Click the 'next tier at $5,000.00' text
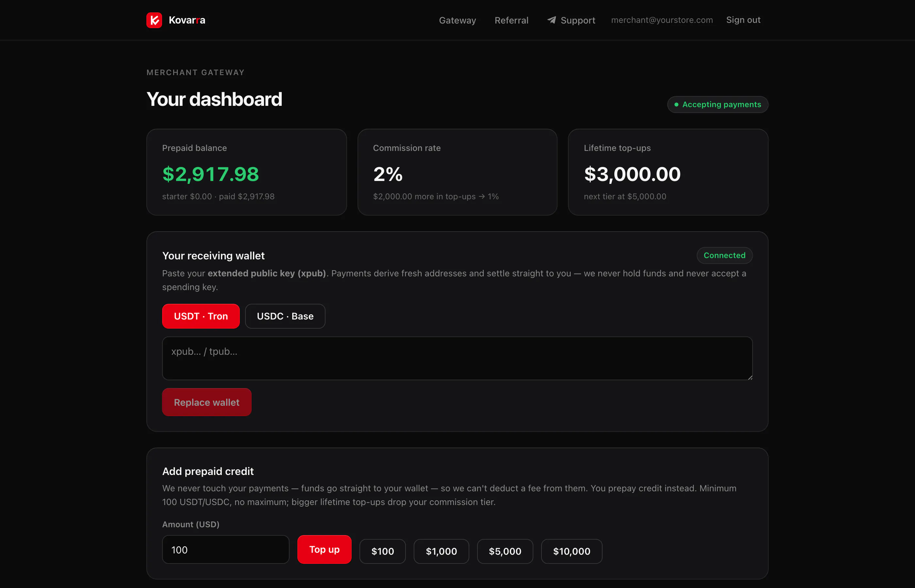Viewport: 915px width, 588px height. 625,196
